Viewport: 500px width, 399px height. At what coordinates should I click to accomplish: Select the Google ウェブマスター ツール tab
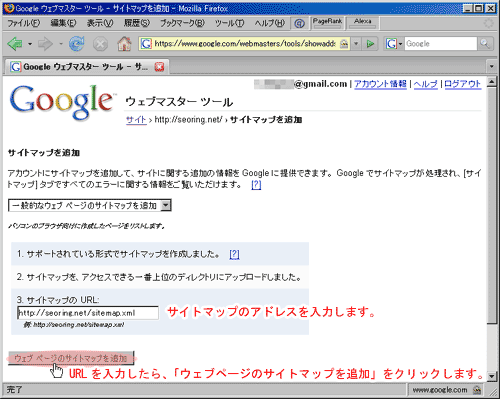[x=86, y=67]
